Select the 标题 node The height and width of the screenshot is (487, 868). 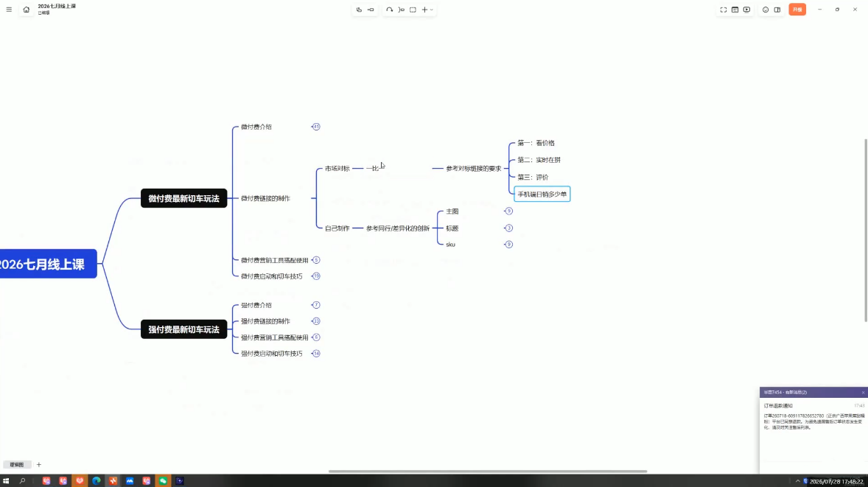pyautogui.click(x=452, y=228)
